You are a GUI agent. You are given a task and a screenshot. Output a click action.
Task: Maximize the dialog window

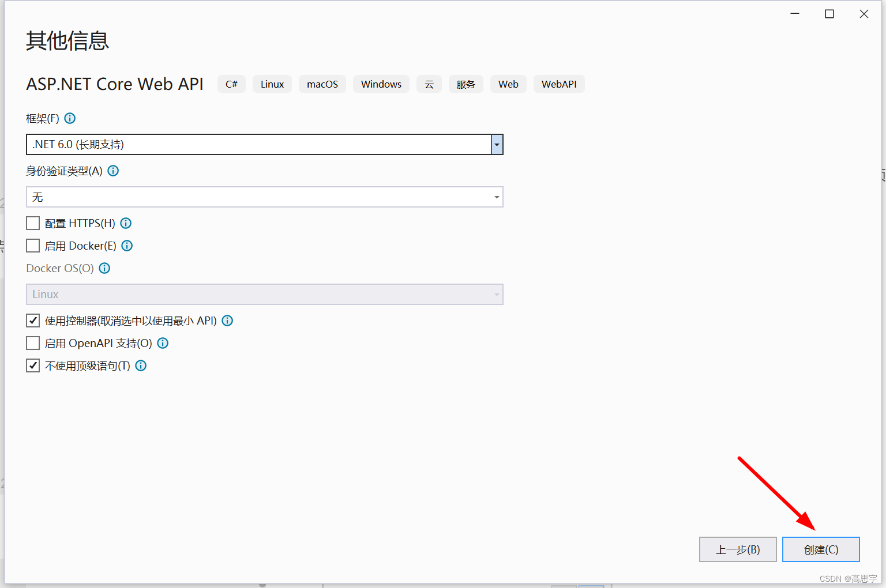tap(829, 14)
